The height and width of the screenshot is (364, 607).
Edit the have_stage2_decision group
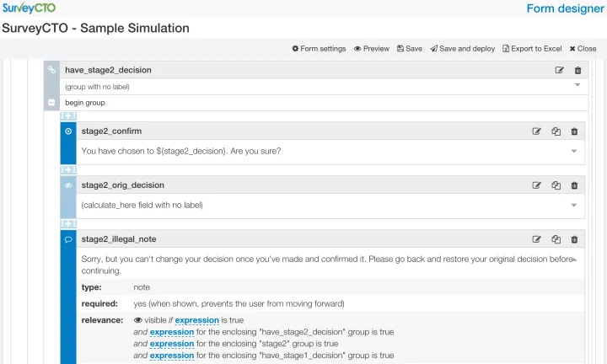click(560, 71)
